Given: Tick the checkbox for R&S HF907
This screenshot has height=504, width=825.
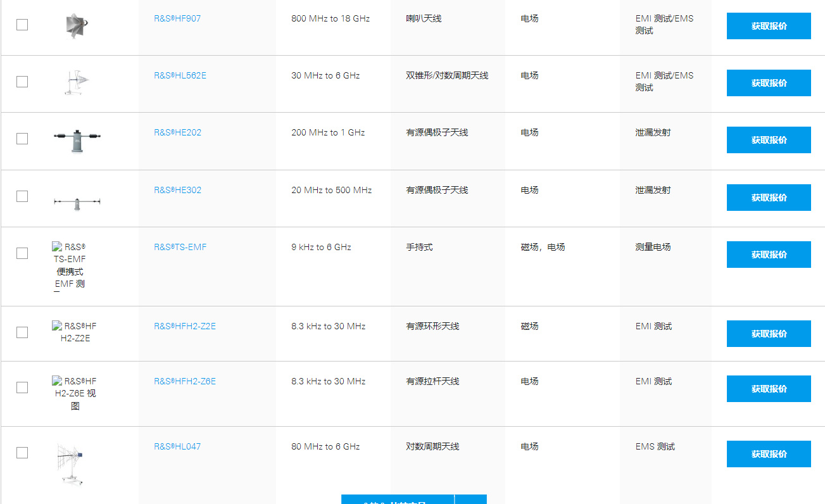Looking at the screenshot, I should (x=22, y=25).
